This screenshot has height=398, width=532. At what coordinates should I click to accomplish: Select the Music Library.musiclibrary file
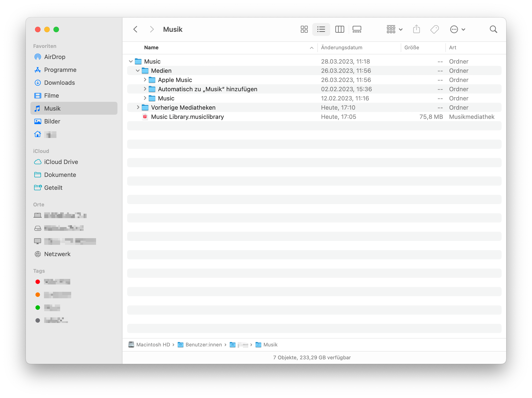point(187,117)
